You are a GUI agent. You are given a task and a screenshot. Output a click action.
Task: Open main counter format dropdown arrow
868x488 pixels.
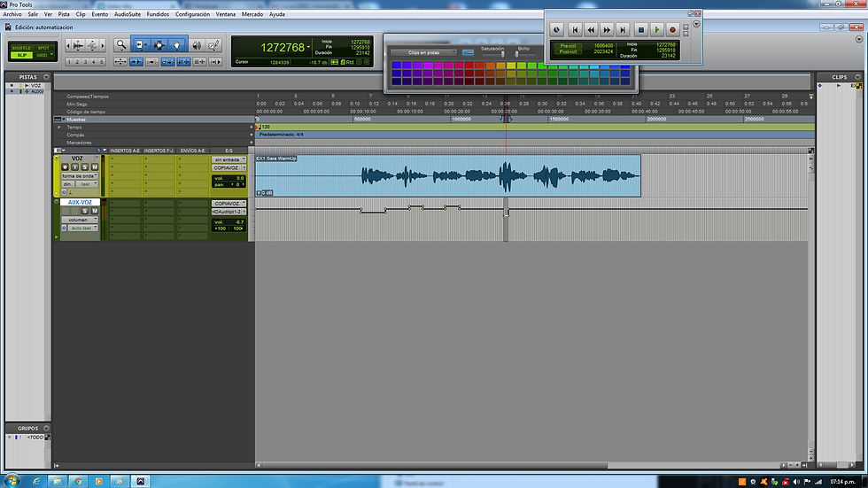click(x=308, y=47)
